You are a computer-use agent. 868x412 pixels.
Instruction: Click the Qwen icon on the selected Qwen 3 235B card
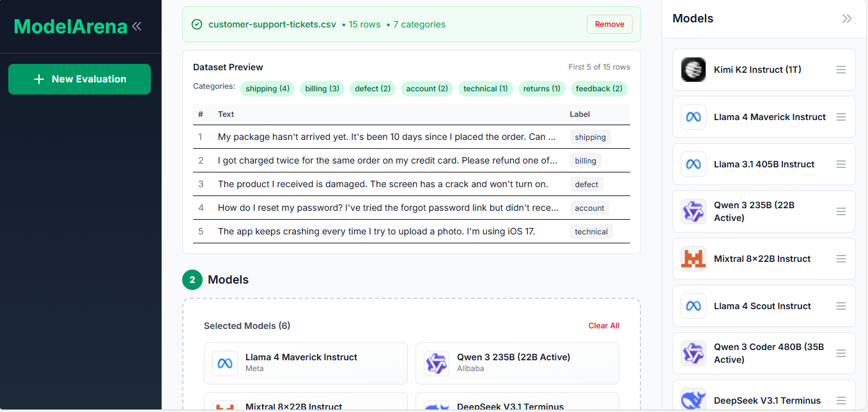[437, 363]
